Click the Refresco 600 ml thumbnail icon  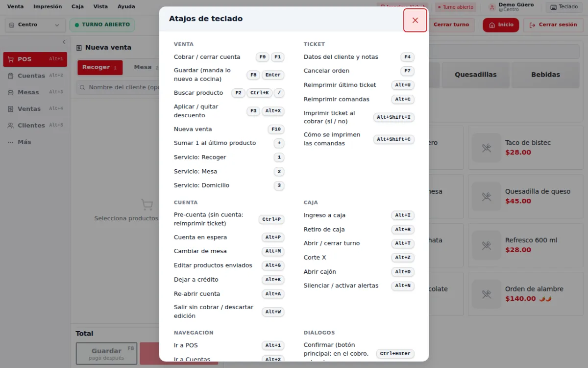click(x=487, y=245)
